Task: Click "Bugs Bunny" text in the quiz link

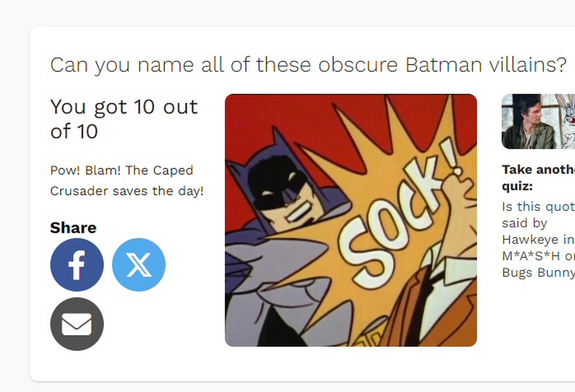Action: point(538,272)
